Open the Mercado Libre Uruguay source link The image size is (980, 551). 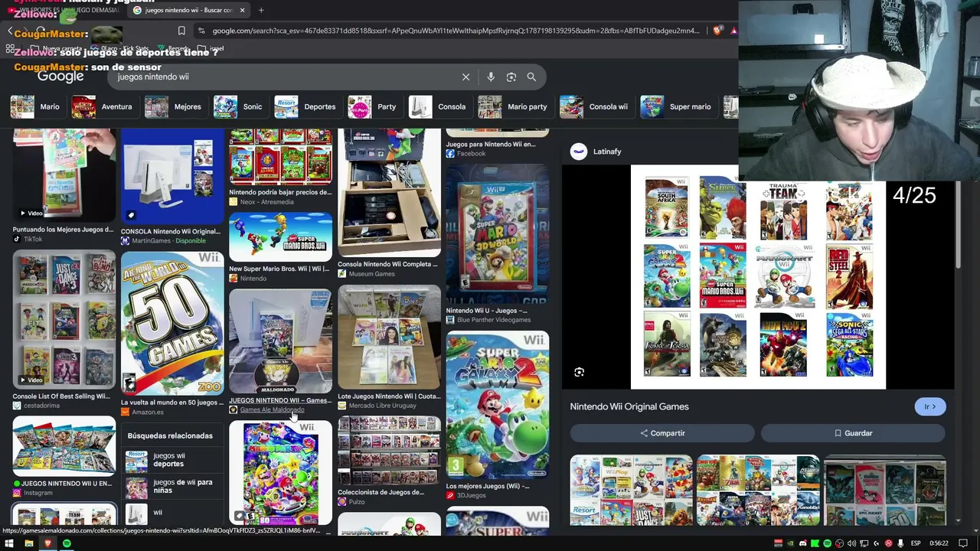(383, 406)
